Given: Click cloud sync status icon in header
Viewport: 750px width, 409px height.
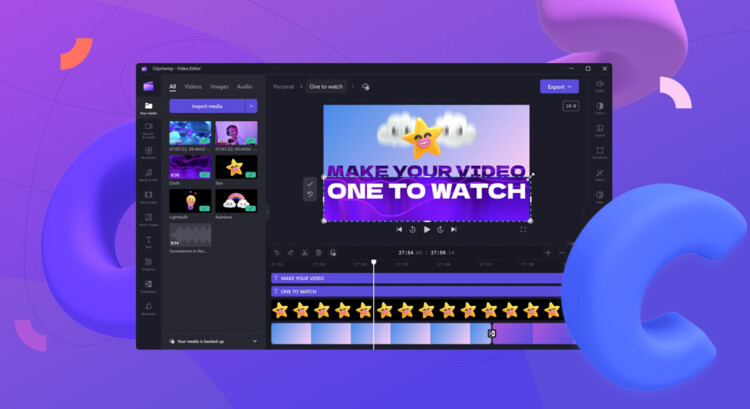Looking at the screenshot, I should [365, 87].
